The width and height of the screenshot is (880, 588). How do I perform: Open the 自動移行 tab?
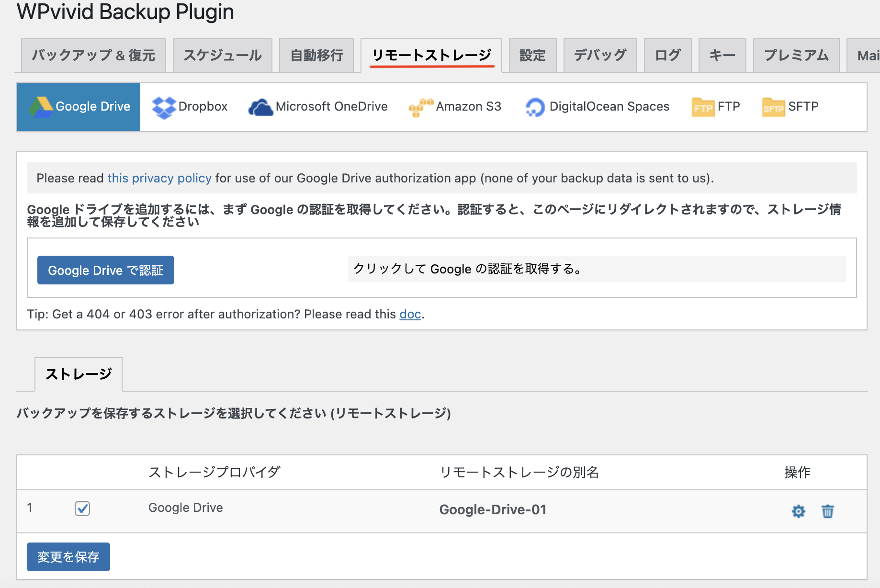click(x=316, y=56)
